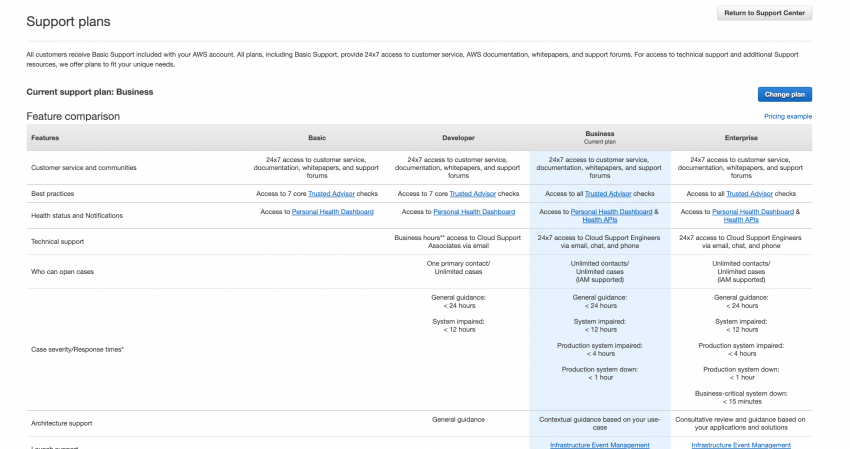The width and height of the screenshot is (850, 449).
Task: Click Business technical support 24x7 cell
Action: click(x=600, y=242)
